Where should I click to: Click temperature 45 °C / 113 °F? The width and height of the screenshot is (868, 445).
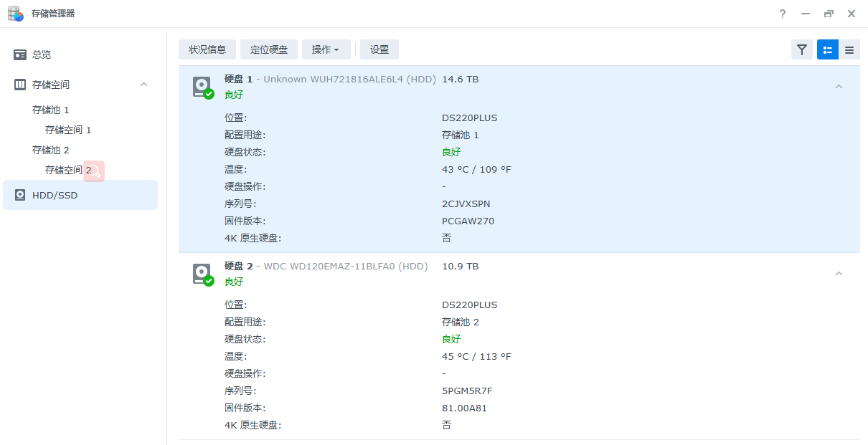(476, 357)
